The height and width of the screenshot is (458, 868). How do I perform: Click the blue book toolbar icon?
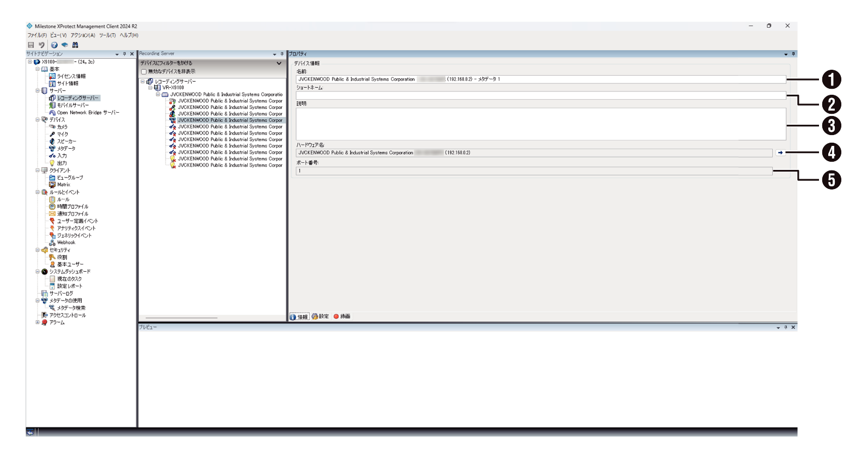coord(65,45)
